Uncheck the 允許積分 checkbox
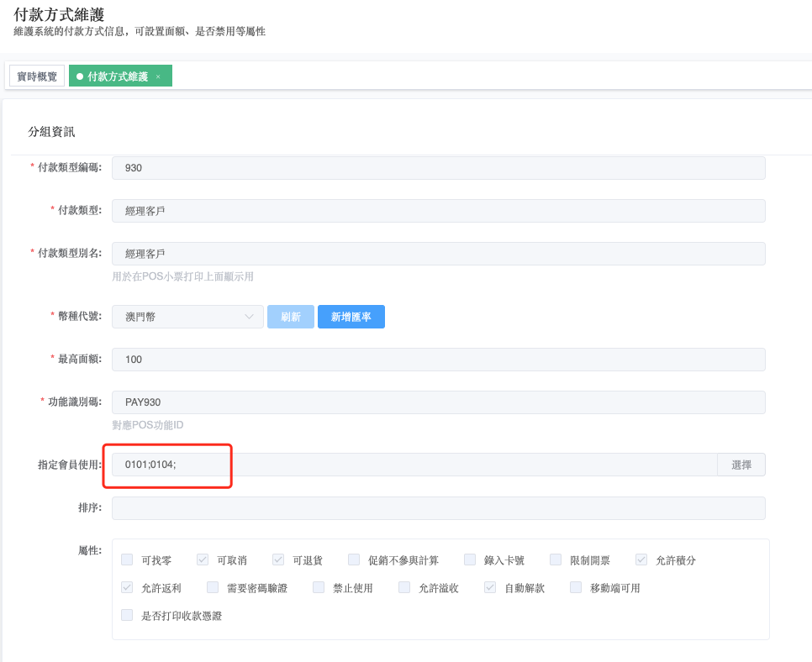The height and width of the screenshot is (662, 812). pos(641,559)
